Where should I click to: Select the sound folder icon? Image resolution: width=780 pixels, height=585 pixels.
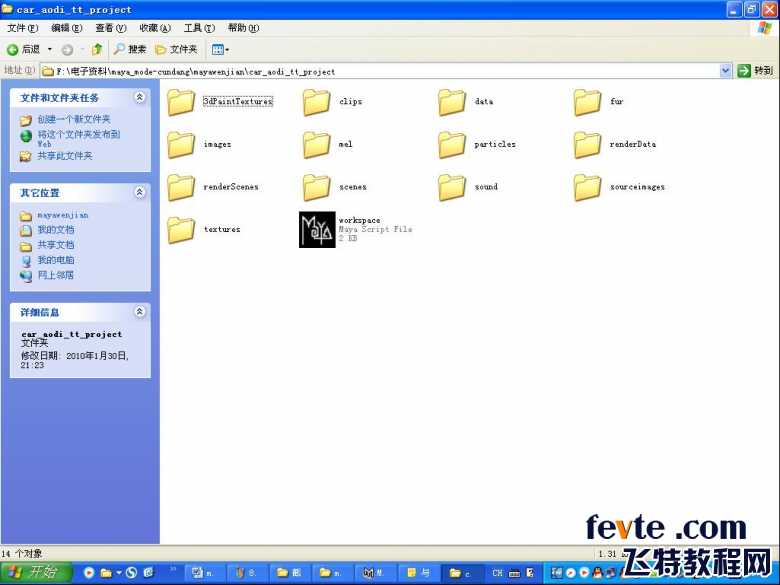[452, 188]
